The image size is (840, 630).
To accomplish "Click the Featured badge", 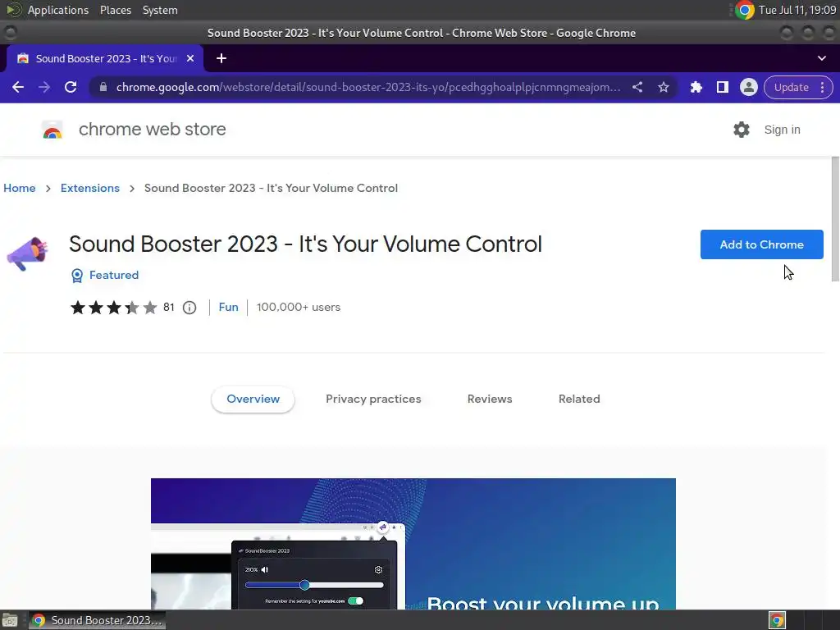I will click(x=105, y=276).
